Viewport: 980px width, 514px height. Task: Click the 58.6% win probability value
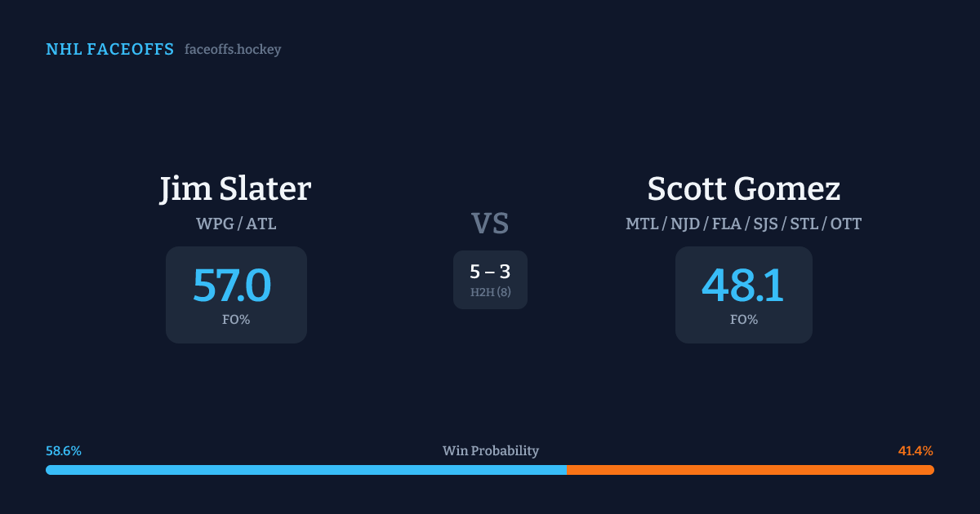pyautogui.click(x=64, y=451)
